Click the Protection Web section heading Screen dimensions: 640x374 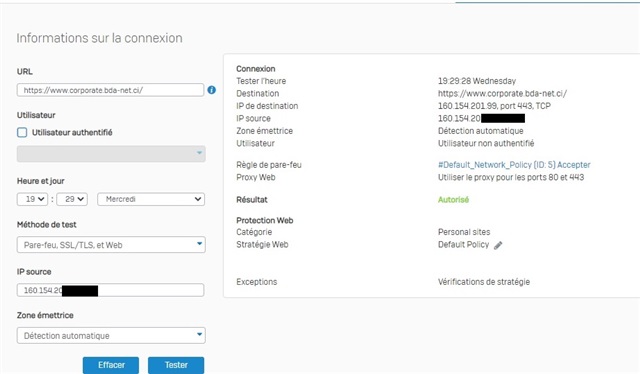264,220
